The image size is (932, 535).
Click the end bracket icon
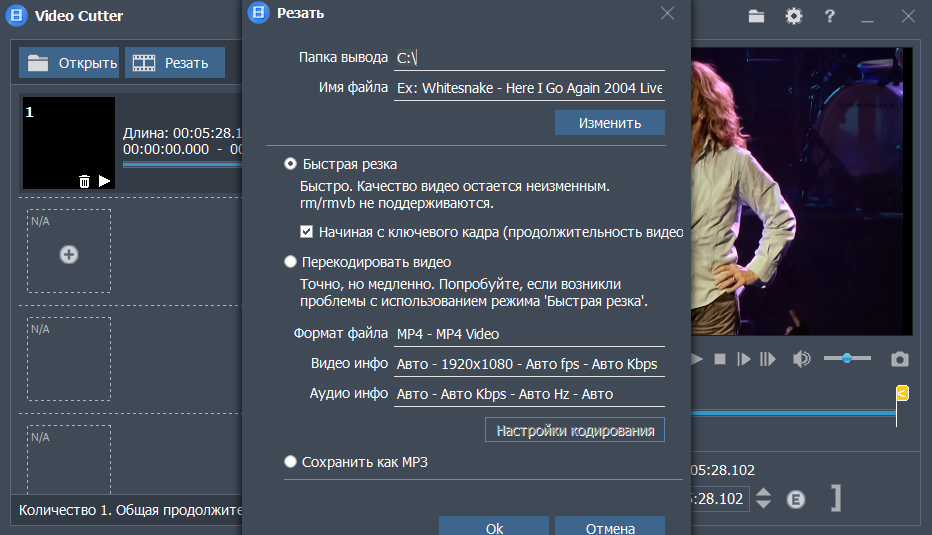(x=836, y=498)
